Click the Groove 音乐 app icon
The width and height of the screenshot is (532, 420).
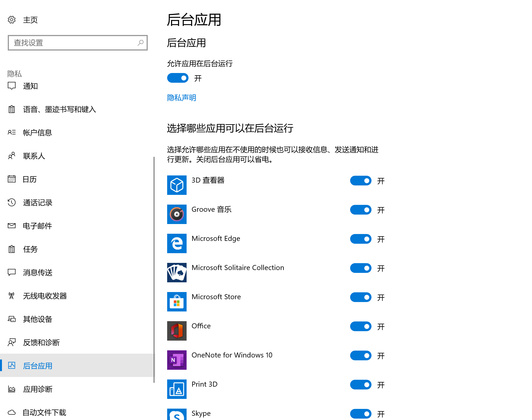pos(177,214)
